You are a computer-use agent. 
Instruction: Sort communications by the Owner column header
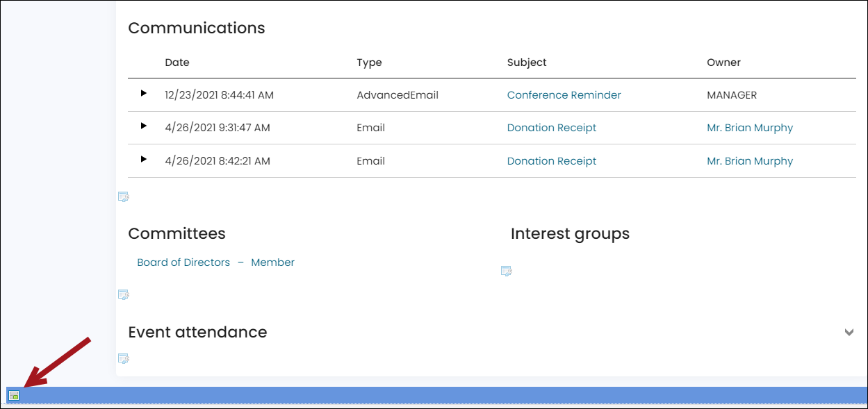click(x=723, y=62)
